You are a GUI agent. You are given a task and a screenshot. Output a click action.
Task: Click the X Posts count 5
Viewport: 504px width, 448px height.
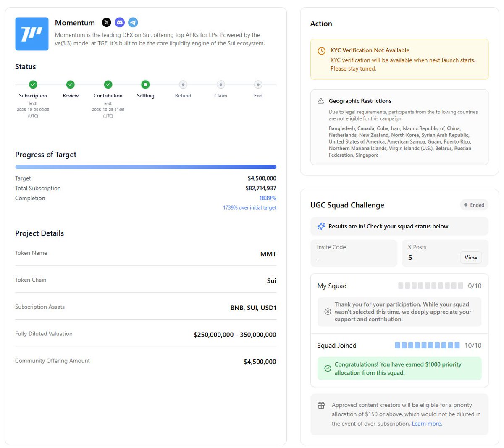click(x=410, y=258)
